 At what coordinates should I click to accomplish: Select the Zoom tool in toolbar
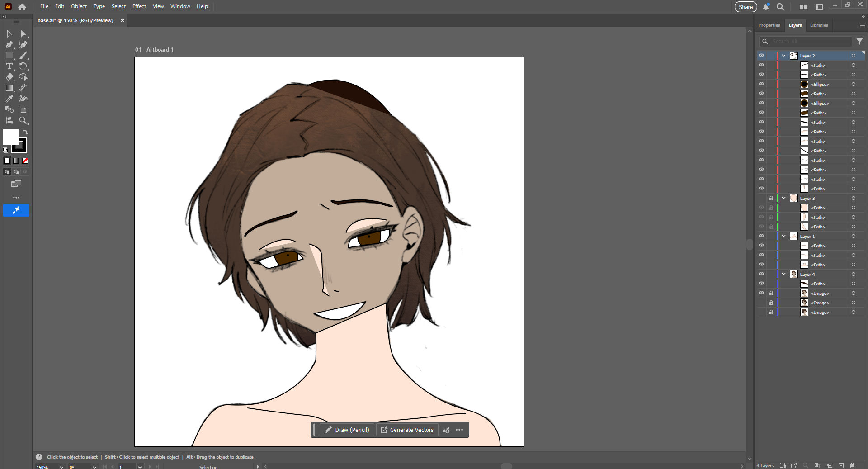click(24, 121)
